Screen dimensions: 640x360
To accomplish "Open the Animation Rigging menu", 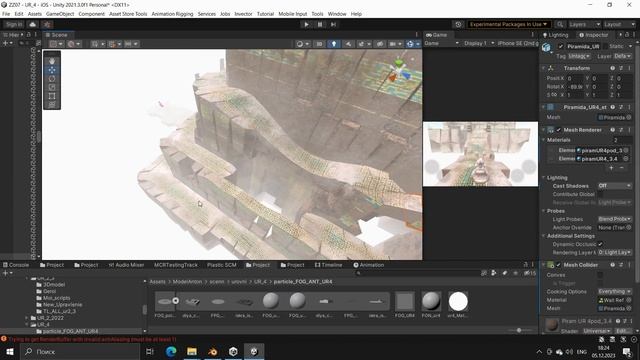I will point(172,14).
